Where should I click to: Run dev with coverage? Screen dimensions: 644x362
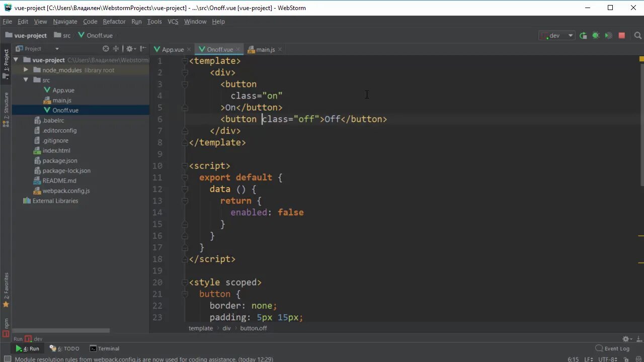[x=608, y=36]
